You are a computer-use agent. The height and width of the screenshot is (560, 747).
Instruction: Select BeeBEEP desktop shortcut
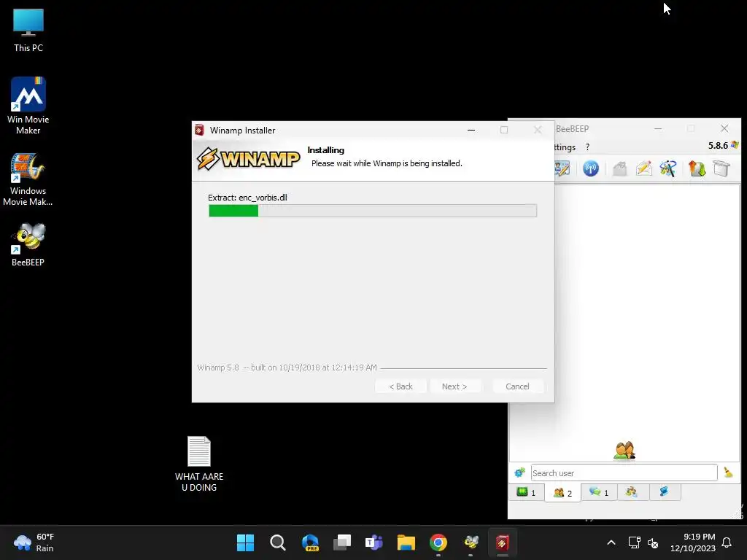coord(28,244)
